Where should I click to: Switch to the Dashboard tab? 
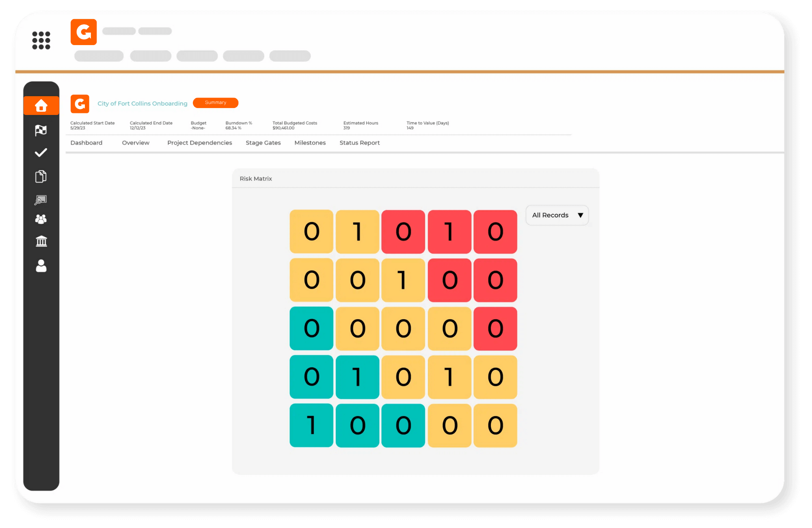(x=86, y=143)
